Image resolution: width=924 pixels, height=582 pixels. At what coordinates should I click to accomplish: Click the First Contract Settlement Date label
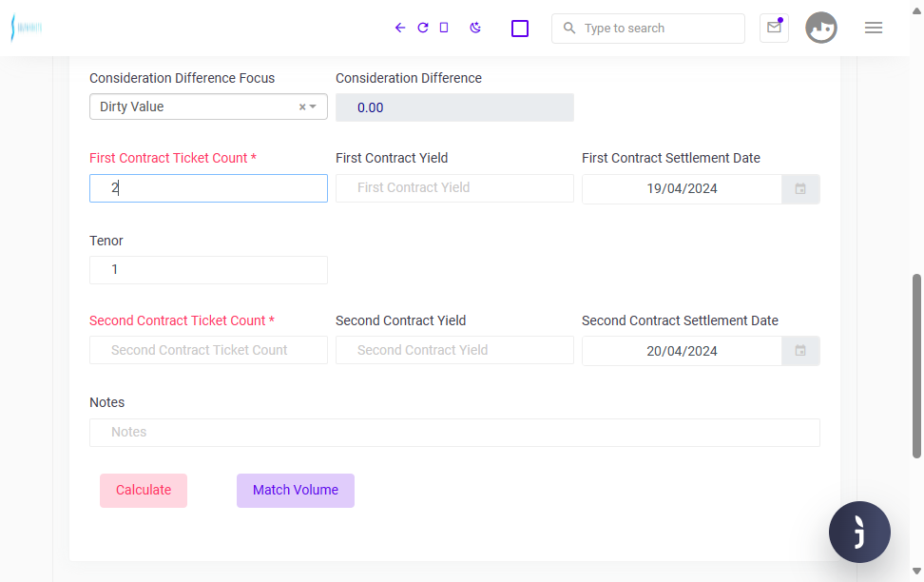(x=670, y=158)
